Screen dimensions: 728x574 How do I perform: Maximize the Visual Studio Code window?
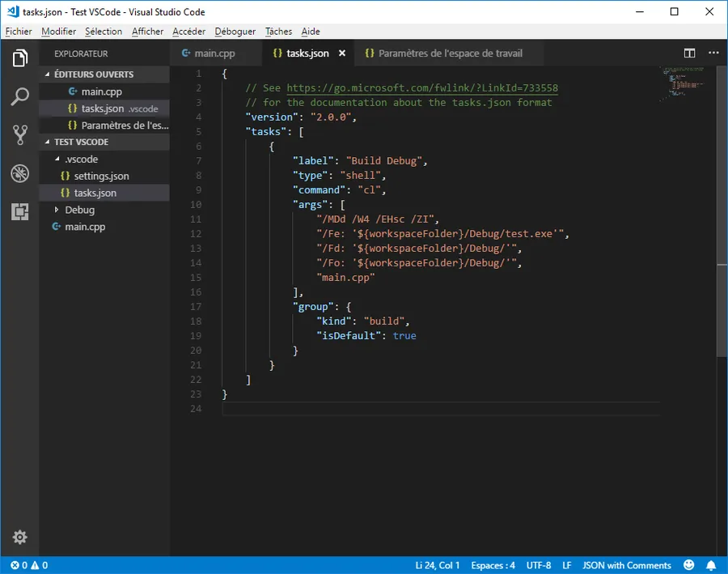[x=674, y=11]
